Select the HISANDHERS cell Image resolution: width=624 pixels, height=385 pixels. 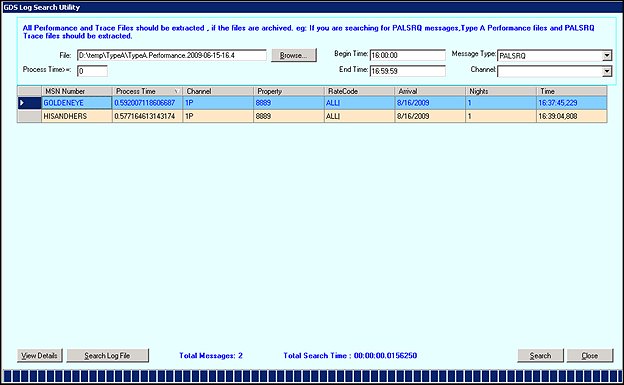(77, 116)
